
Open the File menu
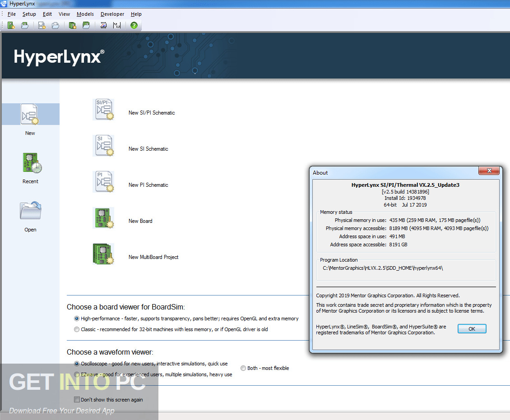click(x=12, y=14)
